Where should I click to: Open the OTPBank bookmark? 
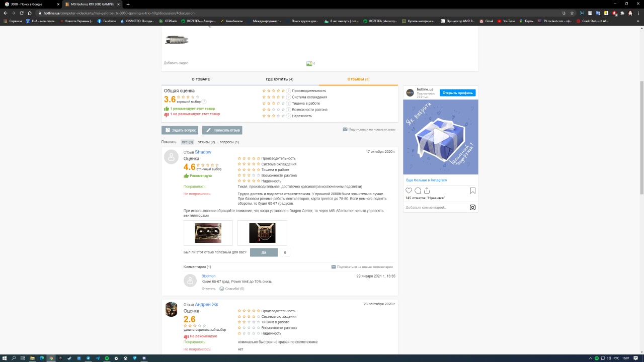[x=168, y=21]
